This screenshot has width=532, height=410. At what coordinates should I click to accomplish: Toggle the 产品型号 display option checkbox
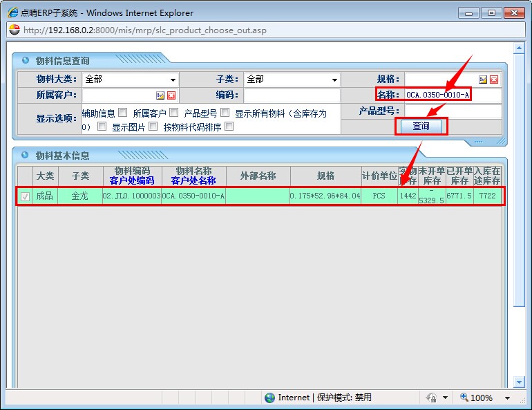(x=225, y=112)
